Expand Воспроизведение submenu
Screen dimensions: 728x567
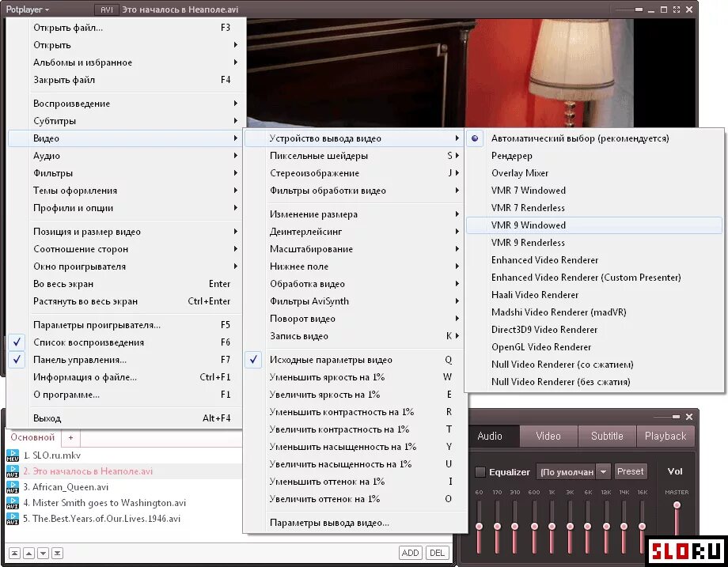124,104
